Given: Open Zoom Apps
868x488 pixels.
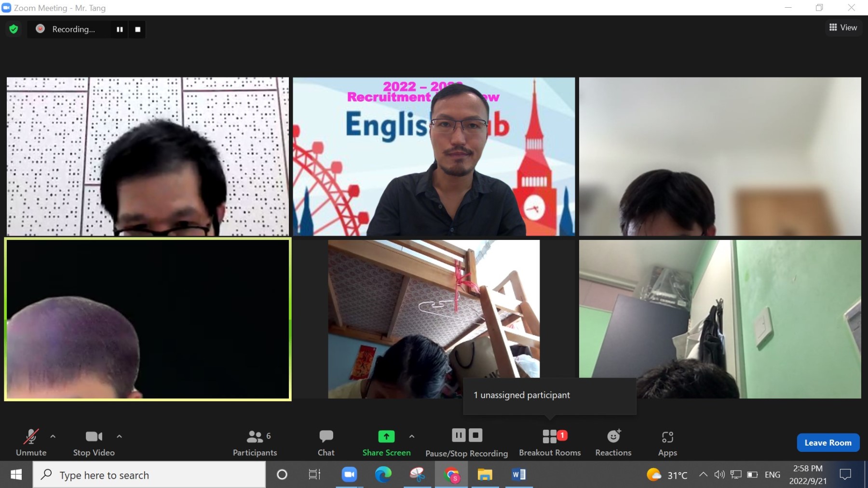Looking at the screenshot, I should pos(667,443).
